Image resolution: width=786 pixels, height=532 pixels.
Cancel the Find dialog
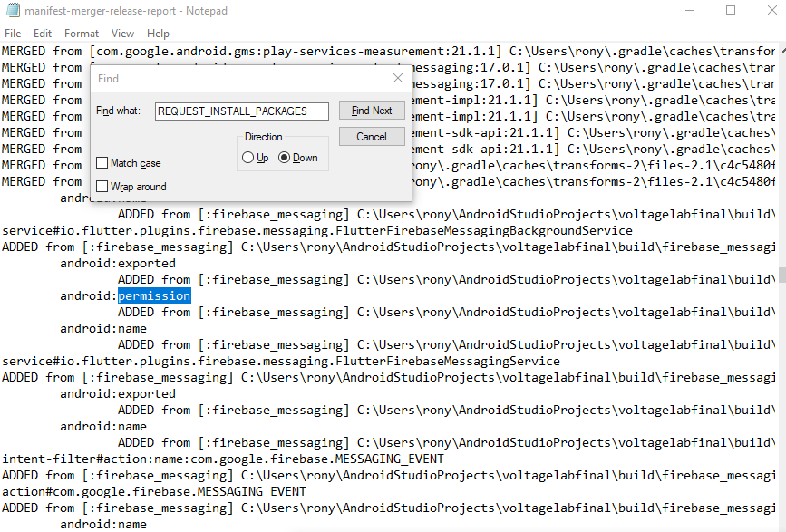371,137
